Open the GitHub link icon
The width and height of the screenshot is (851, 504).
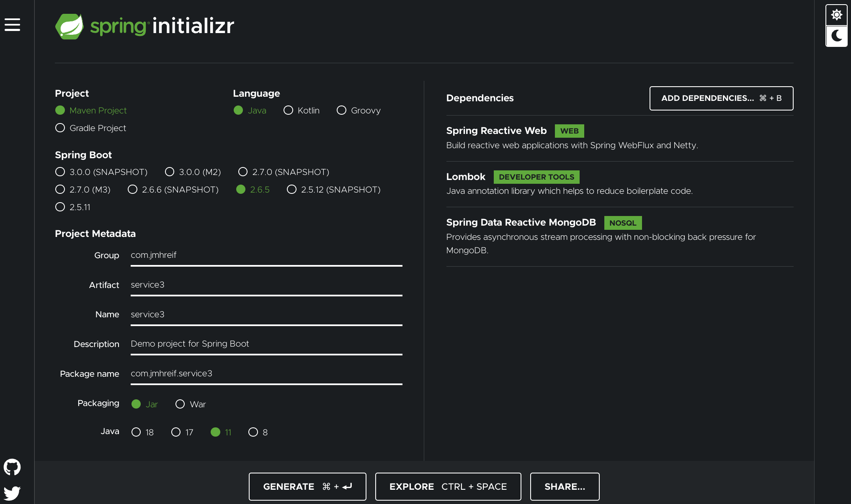tap(12, 467)
